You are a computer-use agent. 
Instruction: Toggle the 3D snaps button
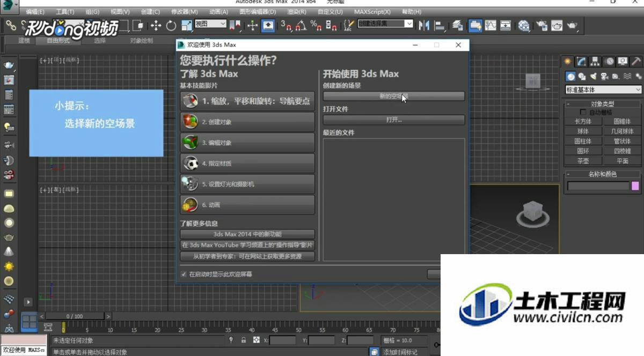(287, 25)
